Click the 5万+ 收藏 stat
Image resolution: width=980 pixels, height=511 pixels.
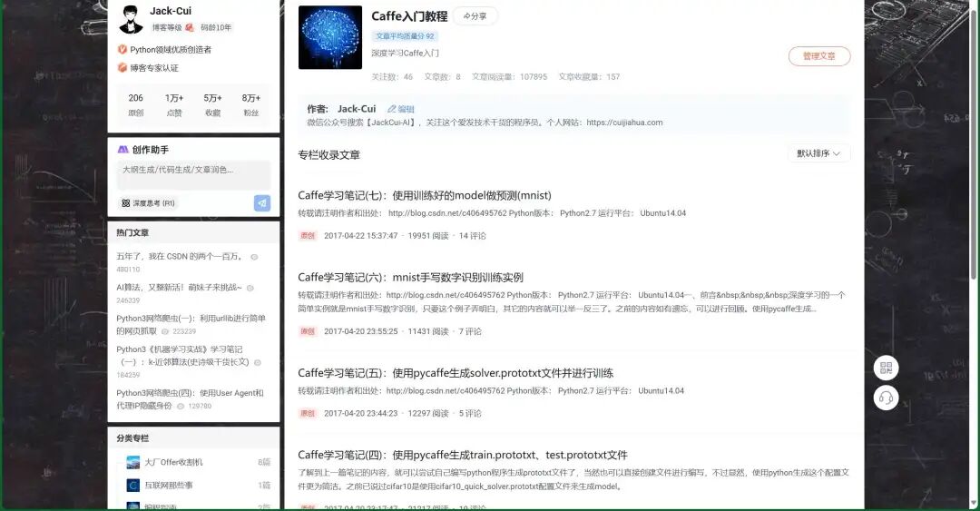coord(212,104)
